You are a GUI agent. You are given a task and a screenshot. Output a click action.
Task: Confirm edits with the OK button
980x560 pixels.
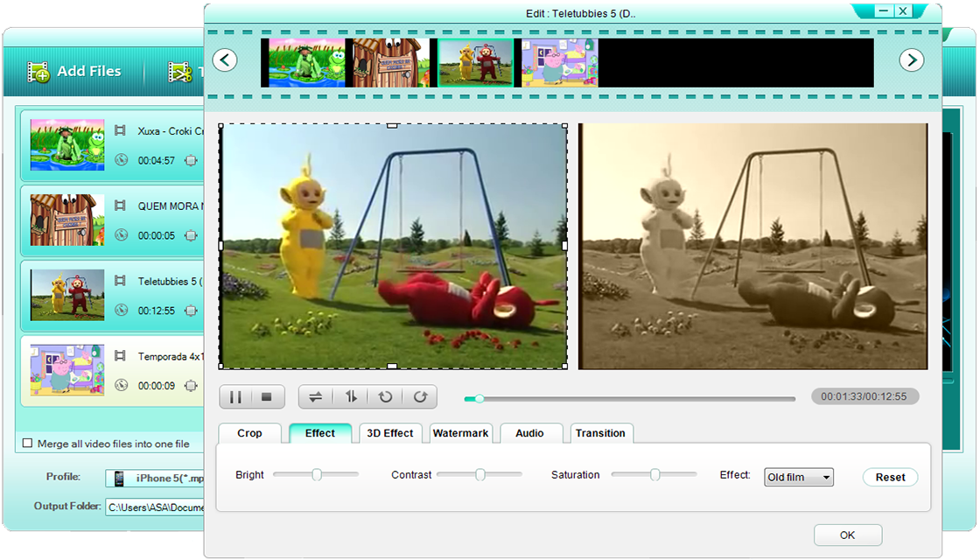(x=847, y=535)
